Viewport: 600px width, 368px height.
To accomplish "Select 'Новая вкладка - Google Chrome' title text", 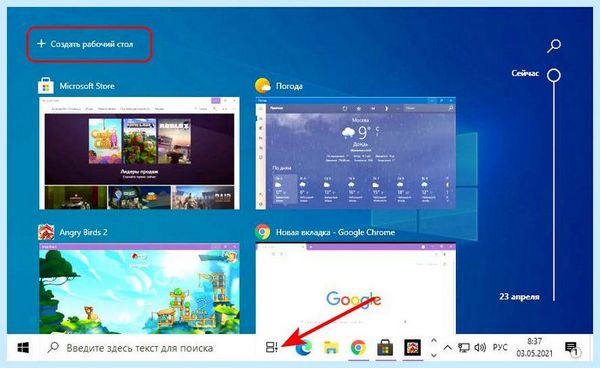I will 335,232.
